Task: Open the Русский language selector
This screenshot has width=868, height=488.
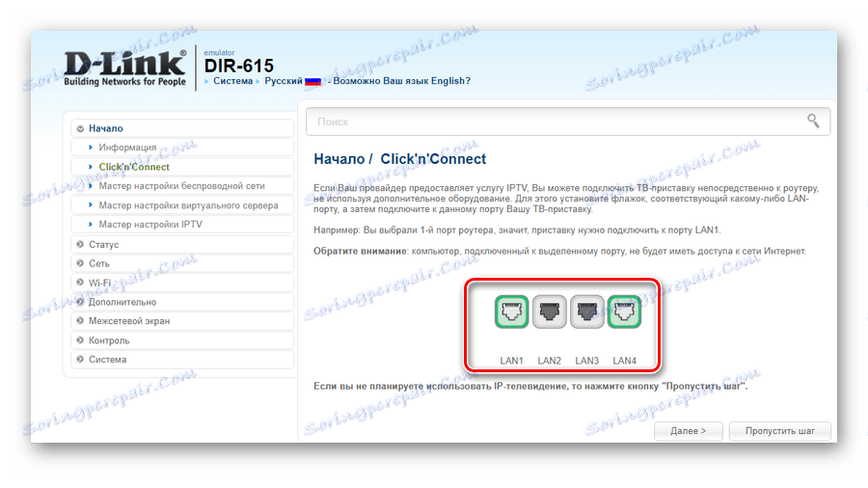Action: (x=284, y=81)
